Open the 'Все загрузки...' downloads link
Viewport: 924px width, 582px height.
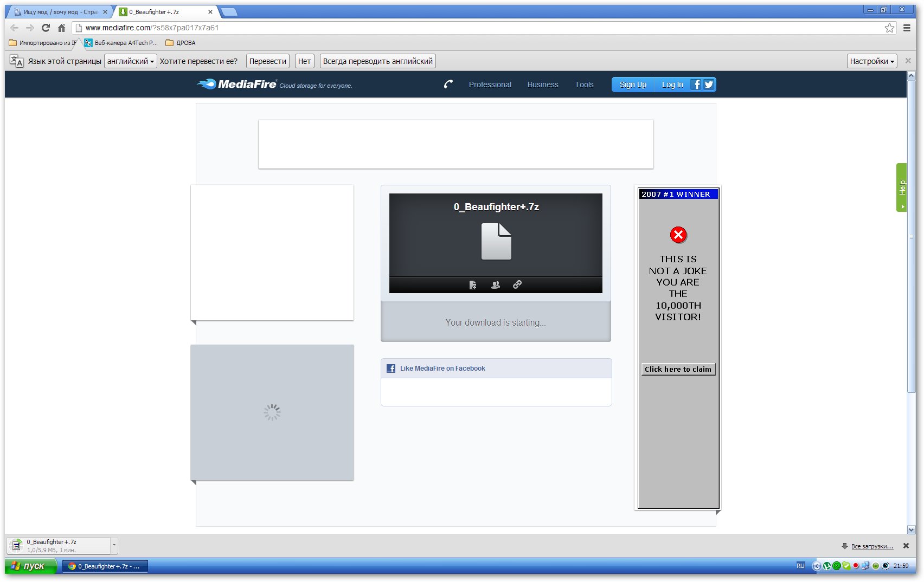pos(872,546)
